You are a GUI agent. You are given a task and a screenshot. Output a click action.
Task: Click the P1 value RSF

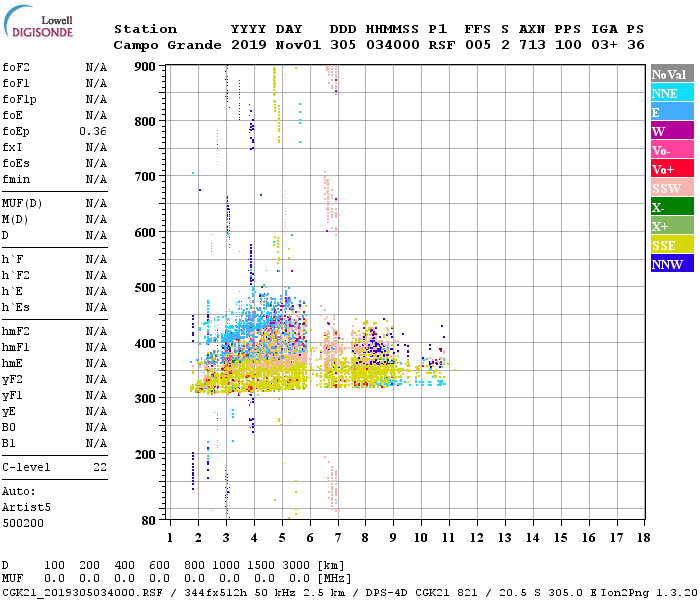tap(442, 45)
